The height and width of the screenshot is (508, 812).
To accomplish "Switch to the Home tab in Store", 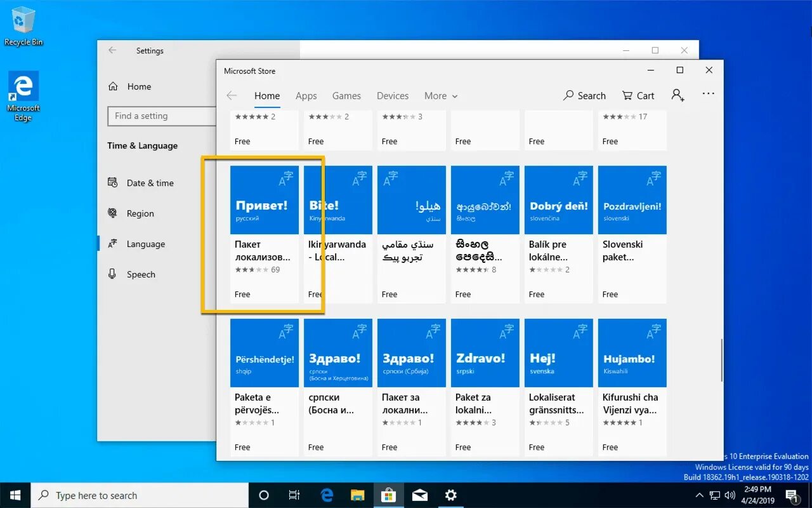I will [267, 96].
